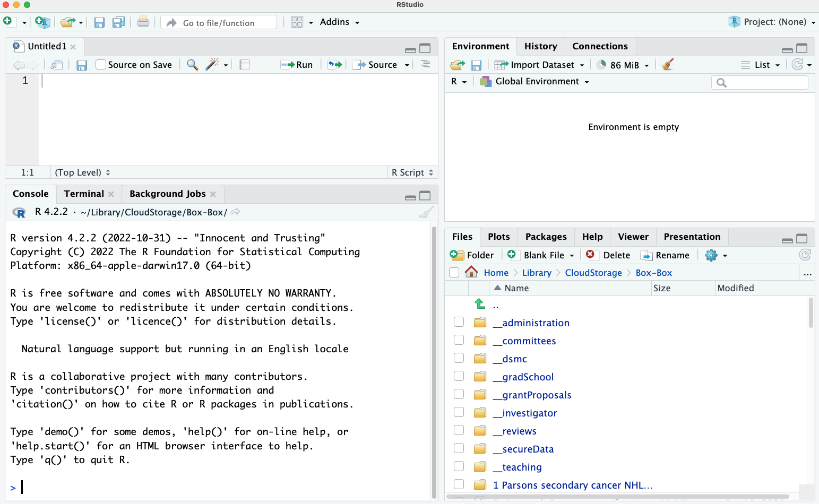Click Go to file/function field
The image size is (819, 504).
coord(219,22)
